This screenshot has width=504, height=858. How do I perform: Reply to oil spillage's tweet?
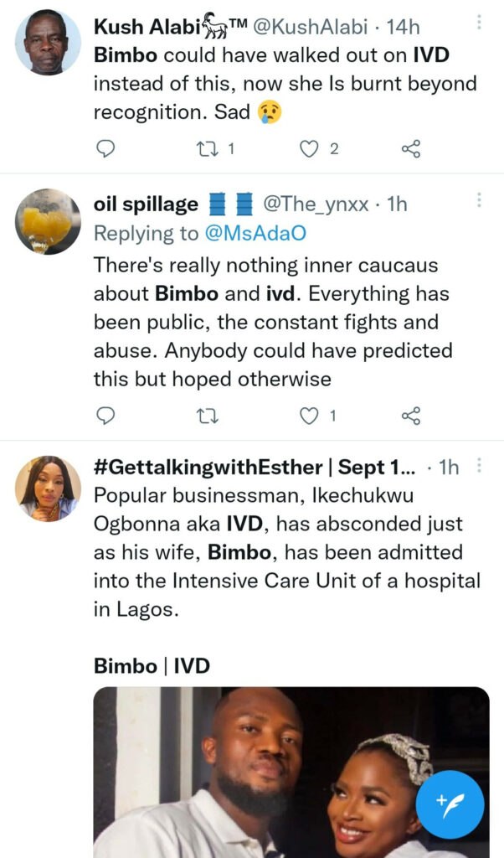(x=105, y=416)
